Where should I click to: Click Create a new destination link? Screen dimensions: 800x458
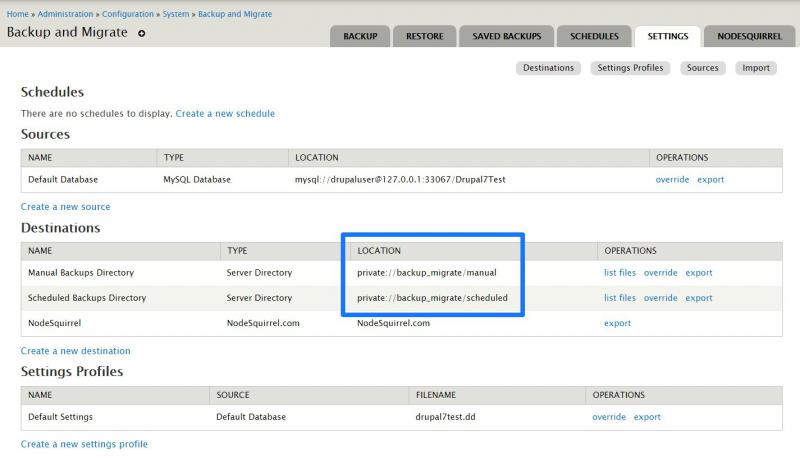(x=76, y=351)
